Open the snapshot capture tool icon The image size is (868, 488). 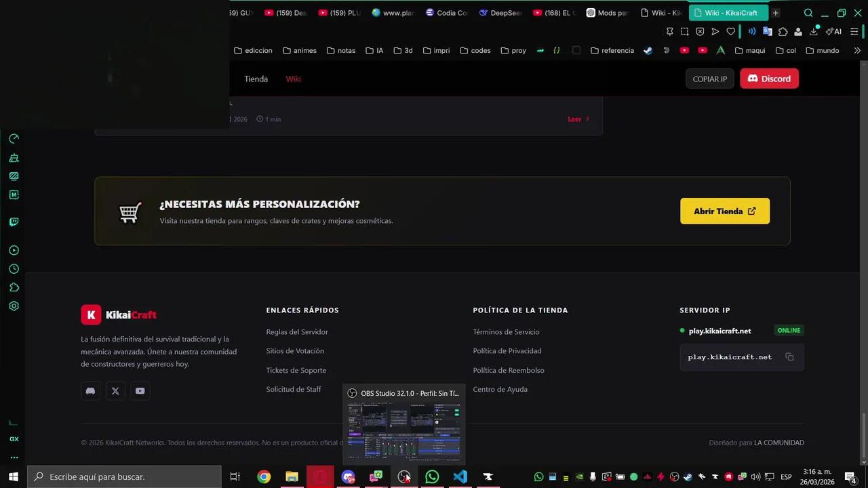click(x=685, y=31)
